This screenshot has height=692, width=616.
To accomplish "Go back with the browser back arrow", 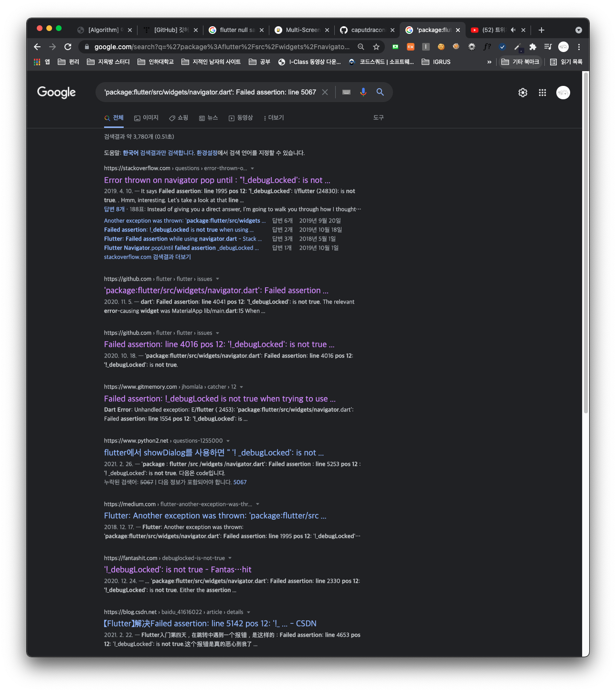I will 37,47.
